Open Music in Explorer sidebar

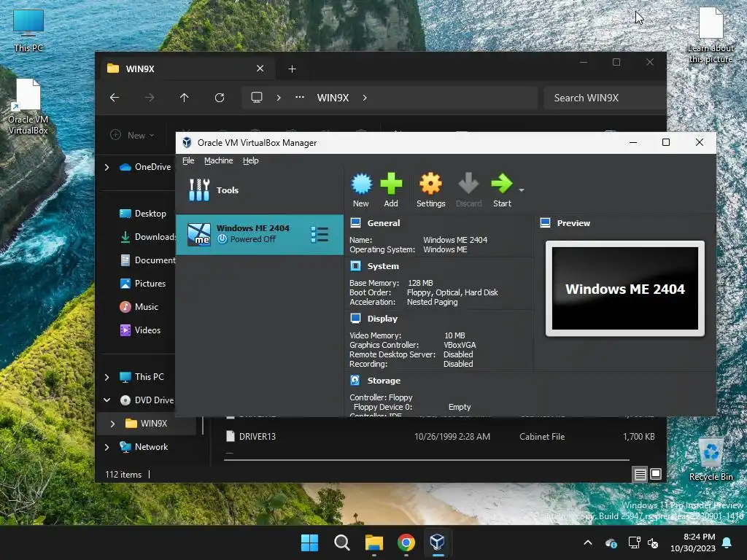139,307
